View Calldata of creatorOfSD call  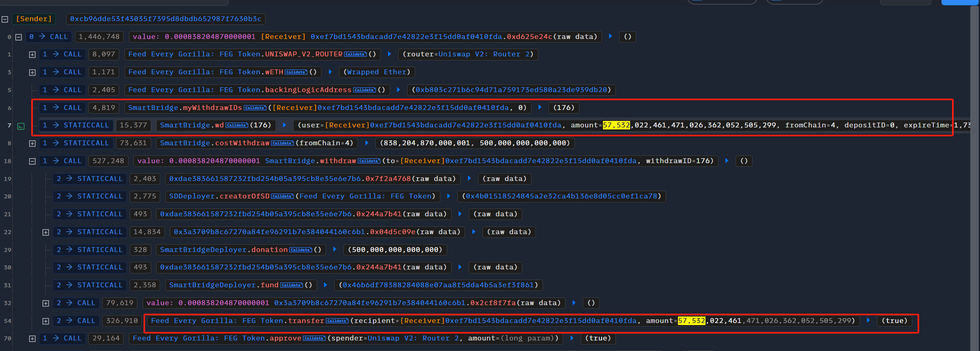pyautogui.click(x=282, y=196)
